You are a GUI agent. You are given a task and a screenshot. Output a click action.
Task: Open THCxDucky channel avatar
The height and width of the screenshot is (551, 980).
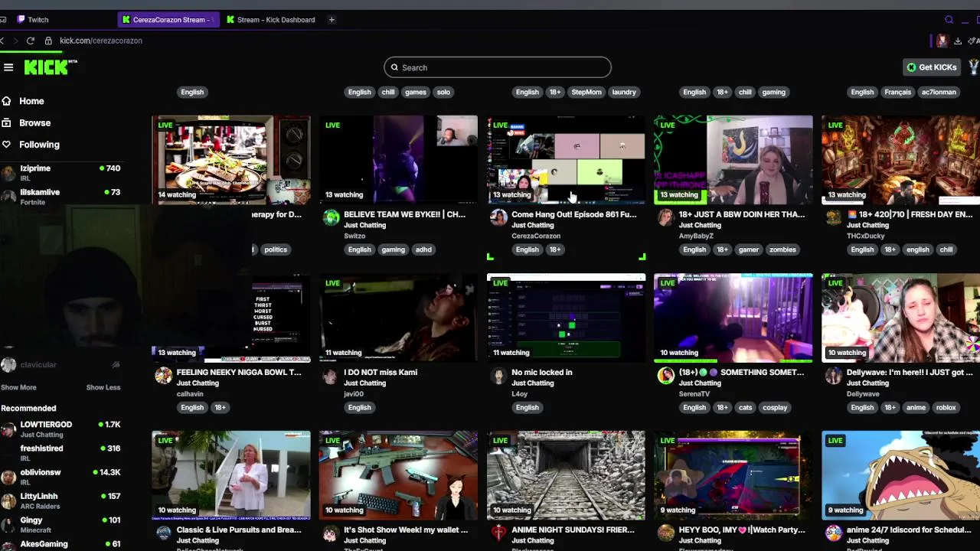tap(833, 218)
